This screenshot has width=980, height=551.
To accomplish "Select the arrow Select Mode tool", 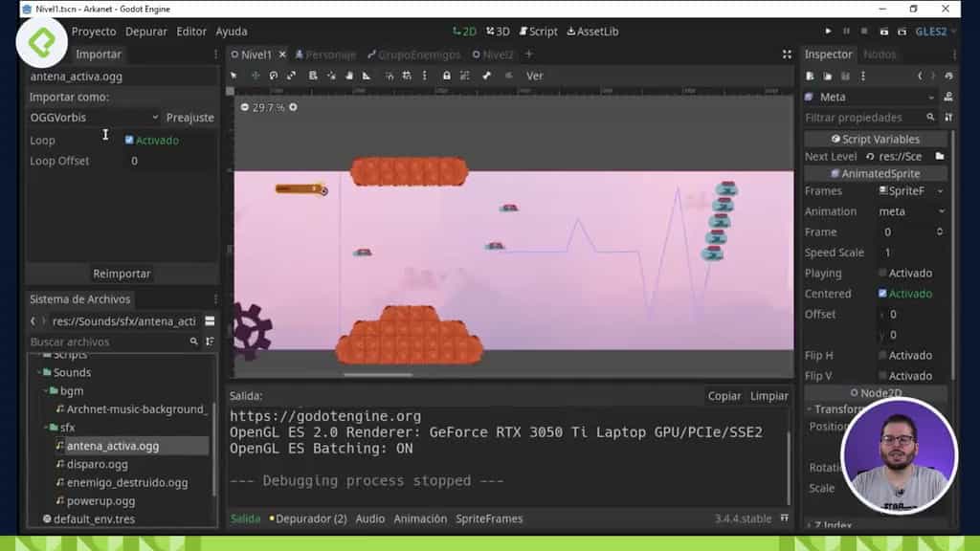I will coord(234,76).
